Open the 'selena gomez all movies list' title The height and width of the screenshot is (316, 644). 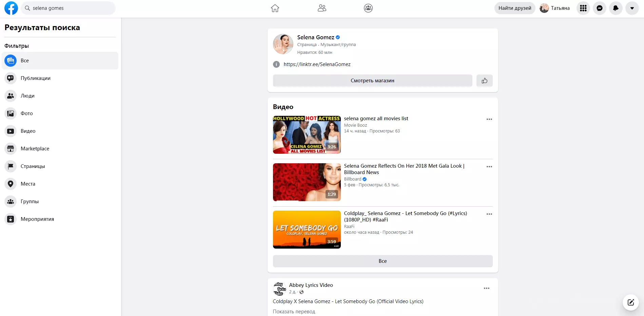point(376,119)
